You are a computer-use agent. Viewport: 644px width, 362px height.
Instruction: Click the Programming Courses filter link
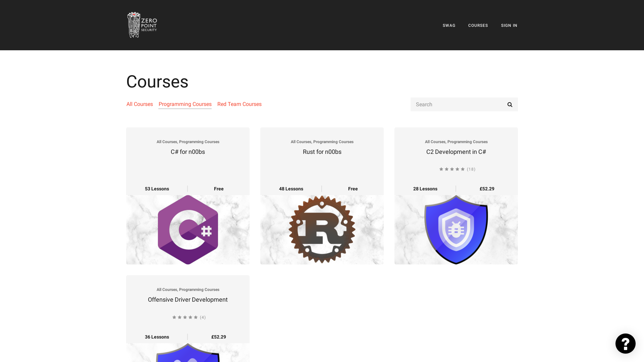pyautogui.click(x=185, y=104)
